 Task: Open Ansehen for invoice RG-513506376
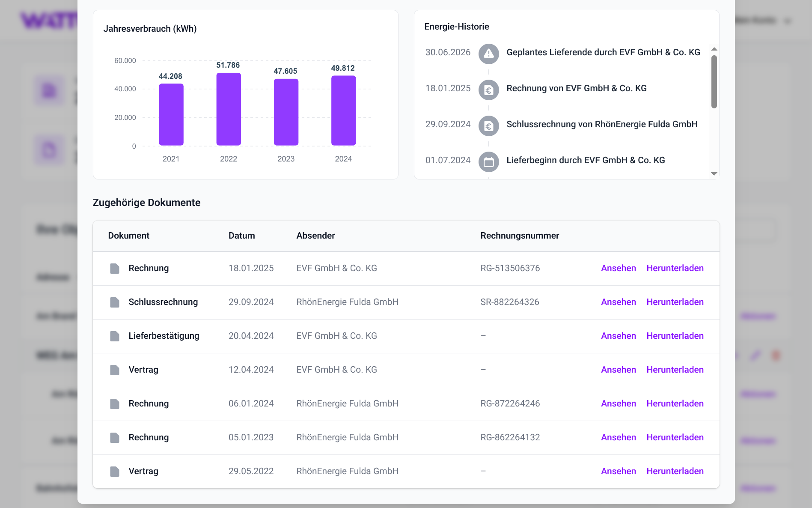[x=618, y=268]
